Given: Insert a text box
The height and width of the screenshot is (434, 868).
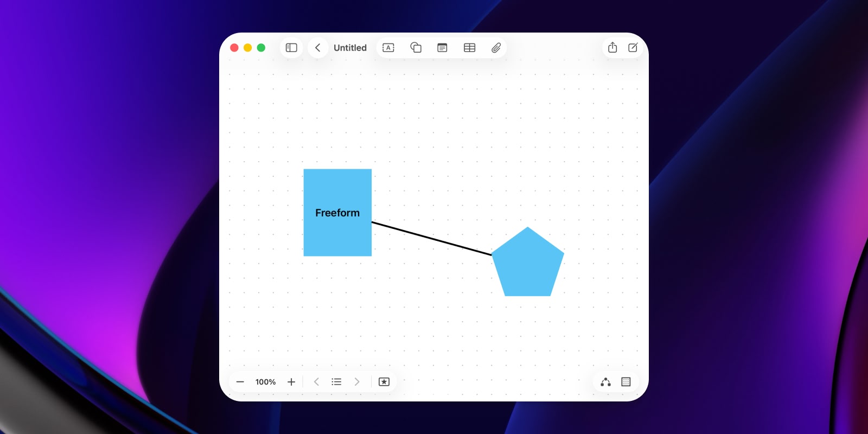Looking at the screenshot, I should point(388,48).
